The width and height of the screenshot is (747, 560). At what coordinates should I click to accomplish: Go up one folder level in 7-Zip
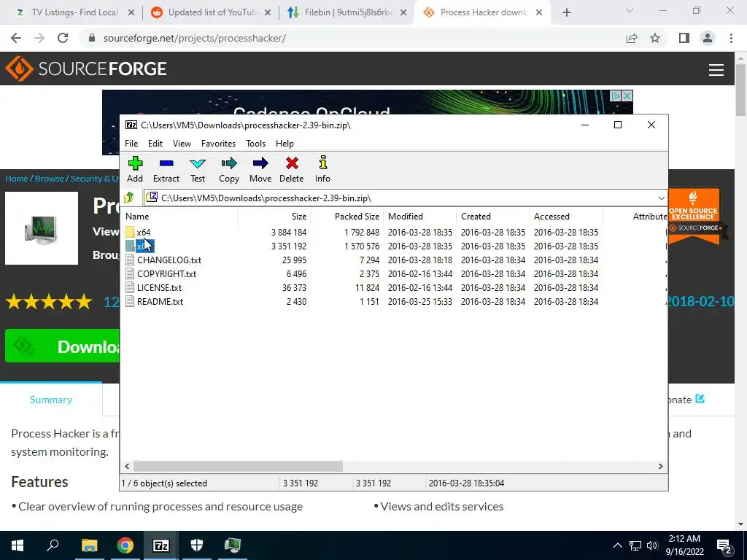(x=129, y=198)
